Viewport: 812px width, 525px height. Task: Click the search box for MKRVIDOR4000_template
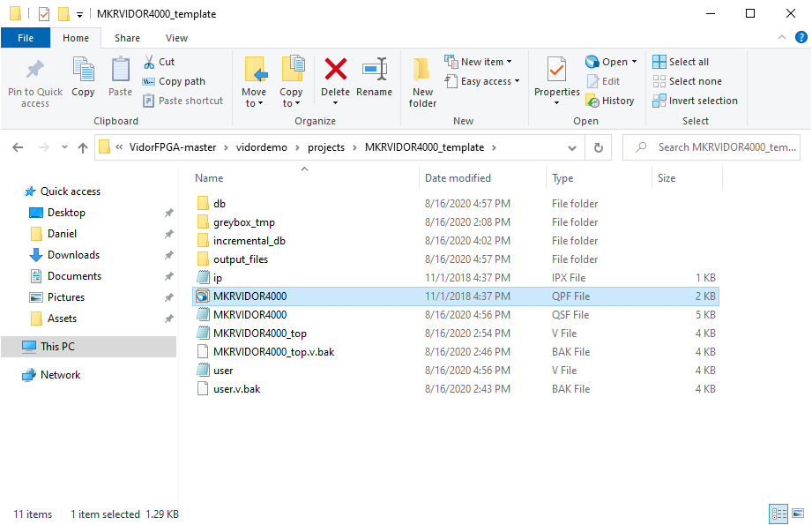[x=723, y=147]
